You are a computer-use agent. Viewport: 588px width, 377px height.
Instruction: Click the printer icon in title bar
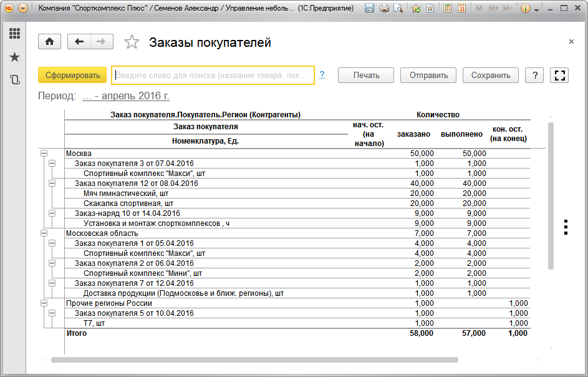coord(384,9)
